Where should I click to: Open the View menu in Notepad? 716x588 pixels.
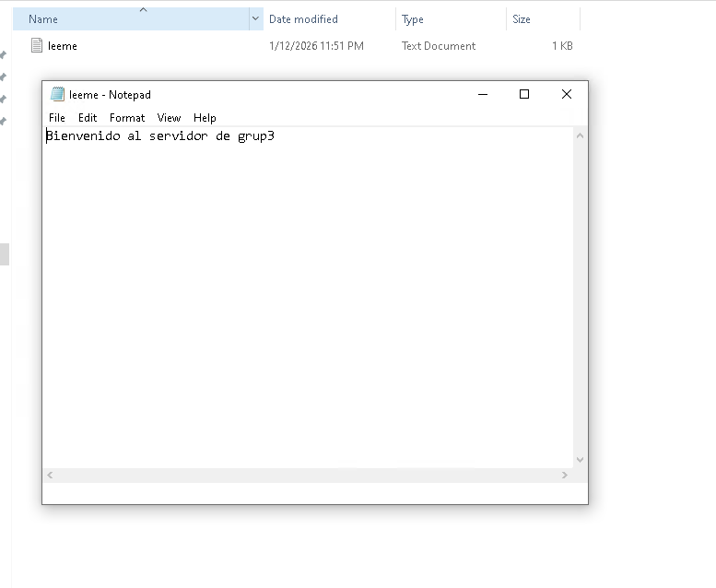(169, 118)
